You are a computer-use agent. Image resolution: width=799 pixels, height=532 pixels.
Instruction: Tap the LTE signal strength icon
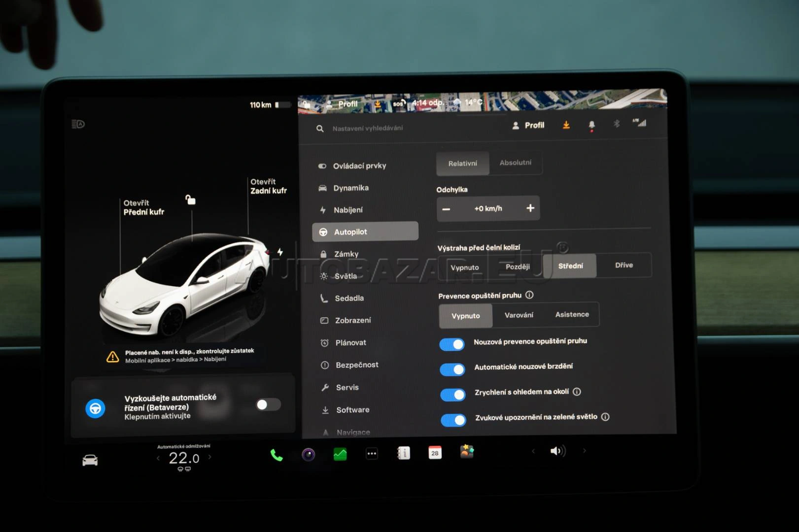tap(639, 123)
